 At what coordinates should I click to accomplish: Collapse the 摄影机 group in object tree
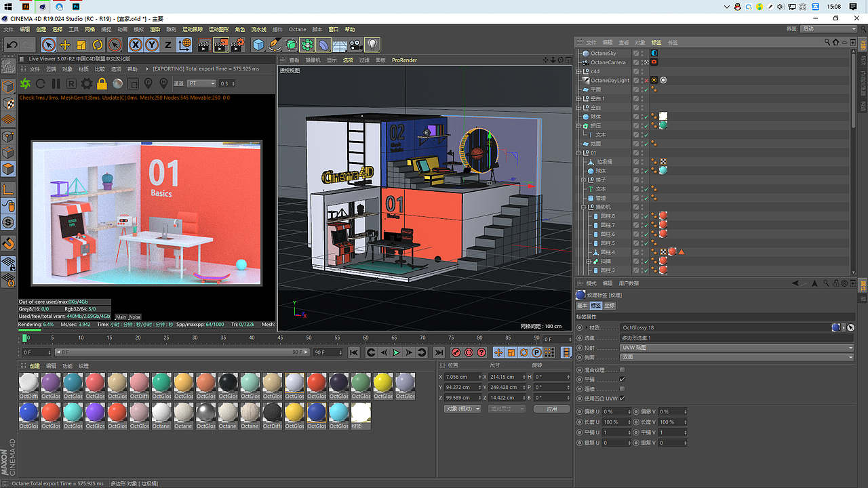(583, 207)
